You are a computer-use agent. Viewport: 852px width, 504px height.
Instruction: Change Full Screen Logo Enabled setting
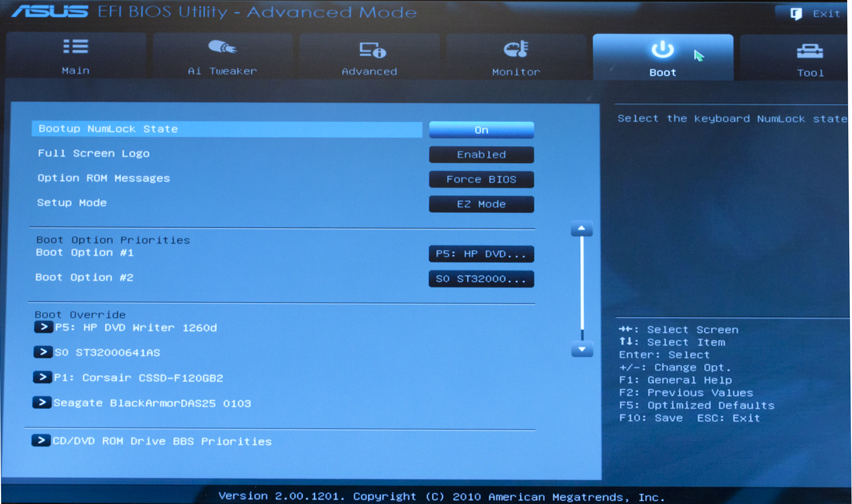pyautogui.click(x=482, y=155)
